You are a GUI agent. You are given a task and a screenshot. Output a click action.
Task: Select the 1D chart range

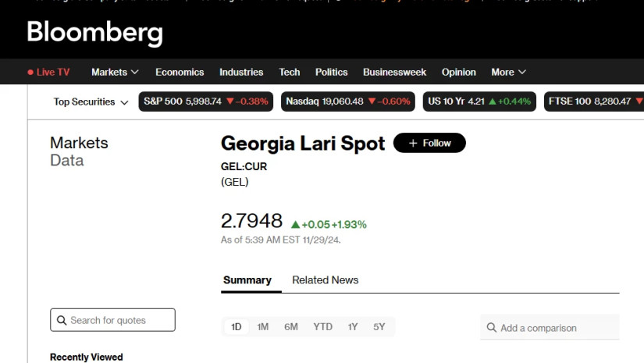(x=236, y=327)
